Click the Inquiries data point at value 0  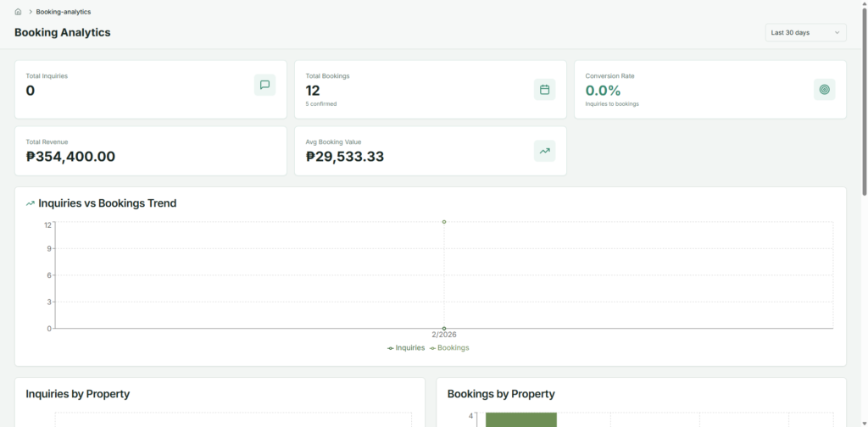(444, 328)
